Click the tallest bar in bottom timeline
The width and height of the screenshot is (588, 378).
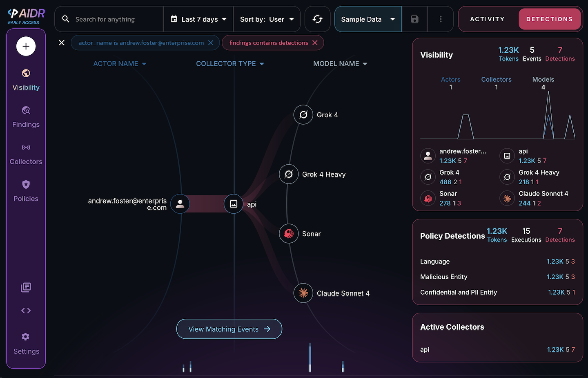point(310,358)
